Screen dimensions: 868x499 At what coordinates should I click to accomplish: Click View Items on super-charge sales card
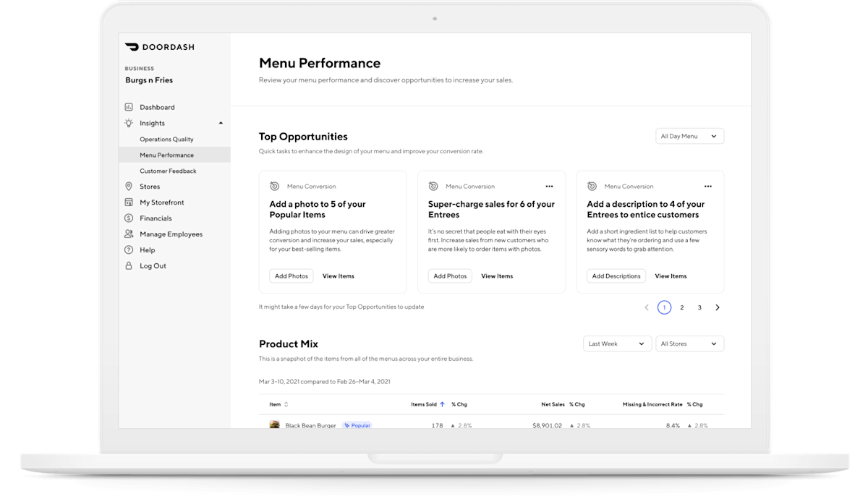pyautogui.click(x=497, y=276)
